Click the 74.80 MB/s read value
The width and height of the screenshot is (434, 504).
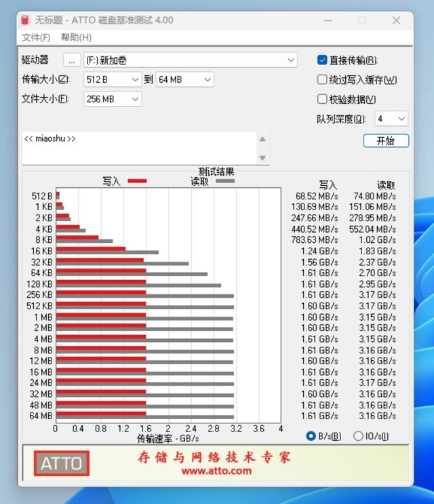(x=374, y=196)
